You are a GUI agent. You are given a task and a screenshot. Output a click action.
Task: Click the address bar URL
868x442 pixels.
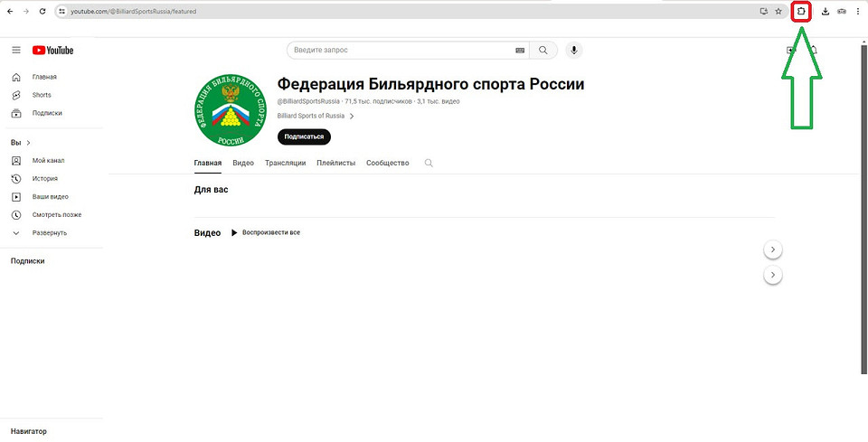click(133, 11)
